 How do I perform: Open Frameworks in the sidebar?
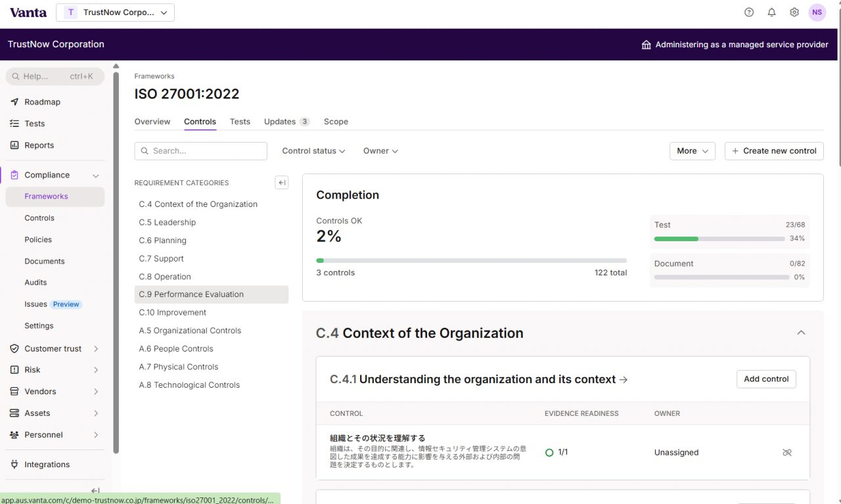(55, 196)
